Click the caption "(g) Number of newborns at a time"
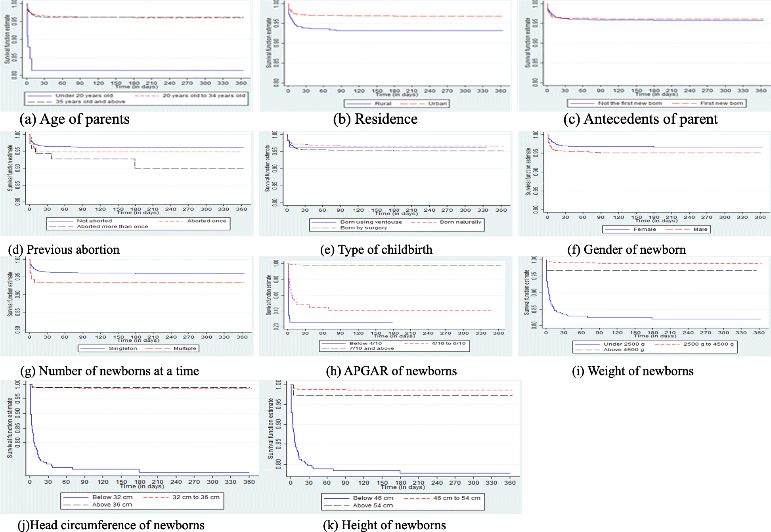771x532 pixels. tap(110, 371)
